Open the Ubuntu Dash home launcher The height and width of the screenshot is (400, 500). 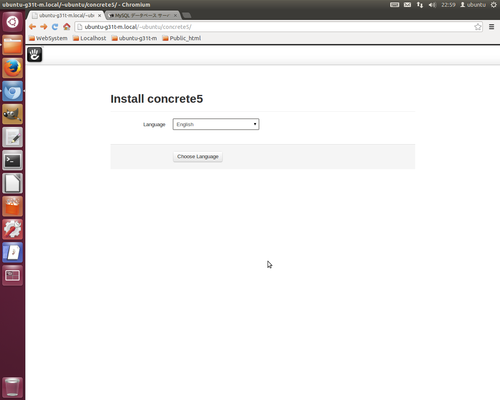point(13,22)
